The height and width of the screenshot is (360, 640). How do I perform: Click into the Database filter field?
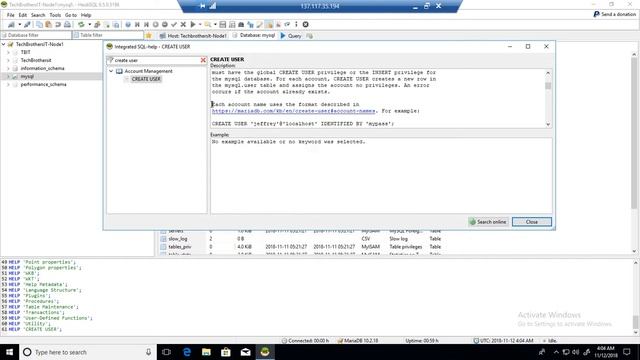pyautogui.click(x=36, y=35)
